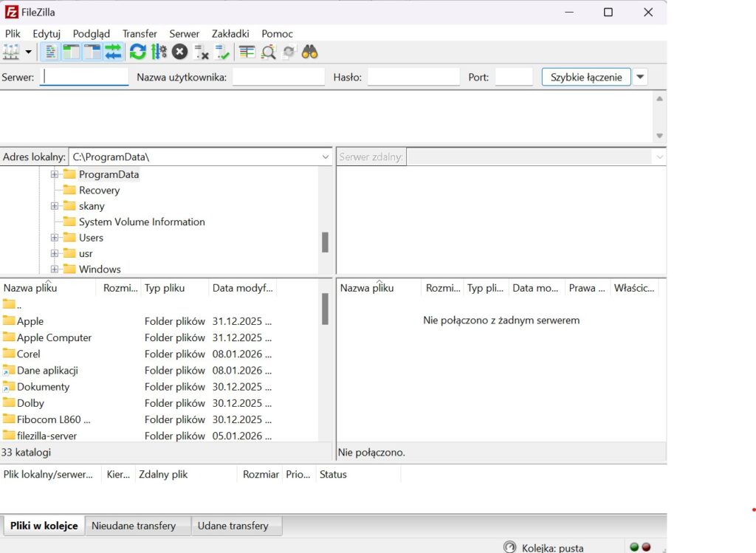Click the directory comparison icon
Image resolution: width=756 pixels, height=553 pixels.
pyautogui.click(x=268, y=52)
